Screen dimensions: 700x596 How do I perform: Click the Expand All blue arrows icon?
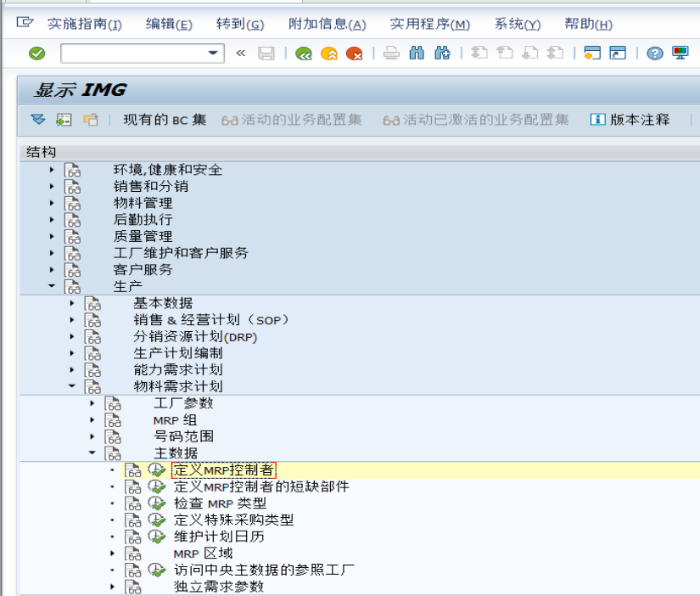(x=38, y=120)
